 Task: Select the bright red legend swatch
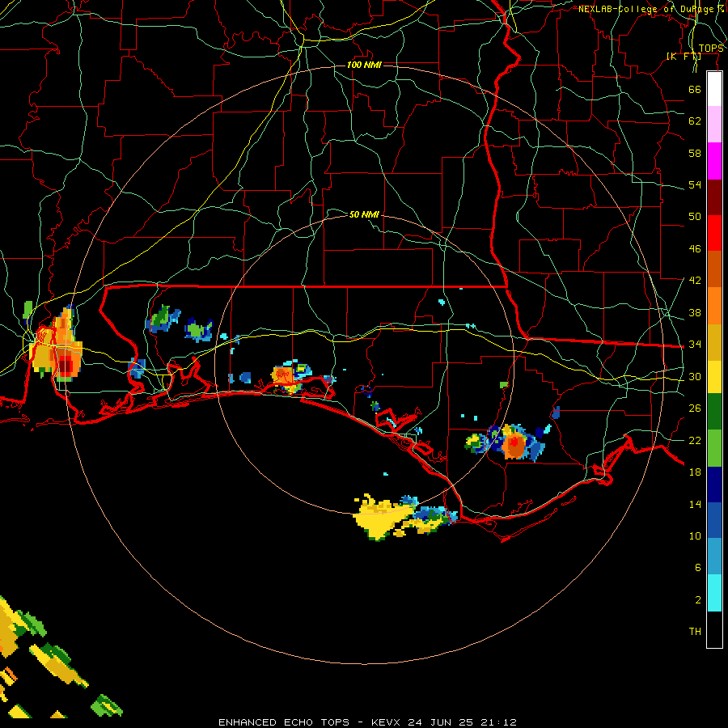714,233
